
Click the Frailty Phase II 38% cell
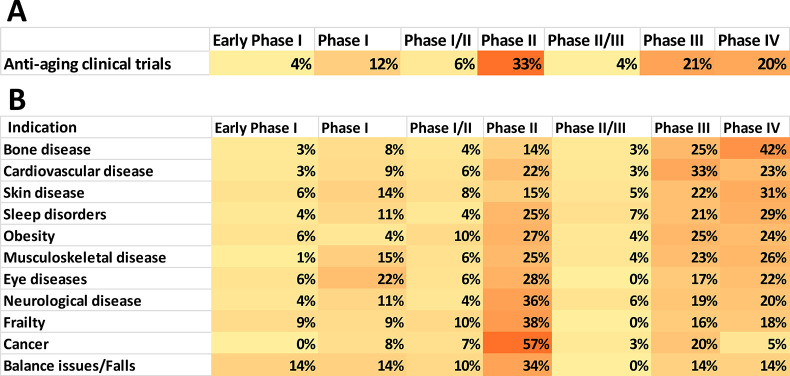click(517, 322)
